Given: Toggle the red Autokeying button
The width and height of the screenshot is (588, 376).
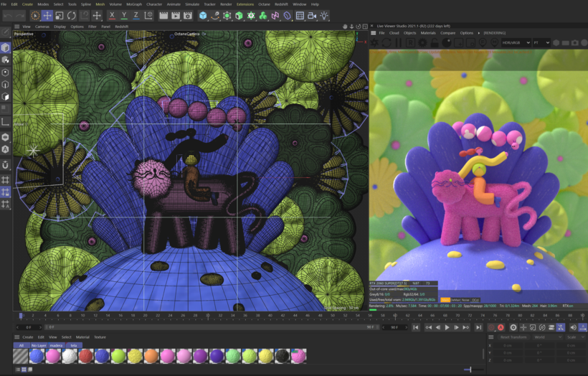Looking at the screenshot, I should point(501,328).
